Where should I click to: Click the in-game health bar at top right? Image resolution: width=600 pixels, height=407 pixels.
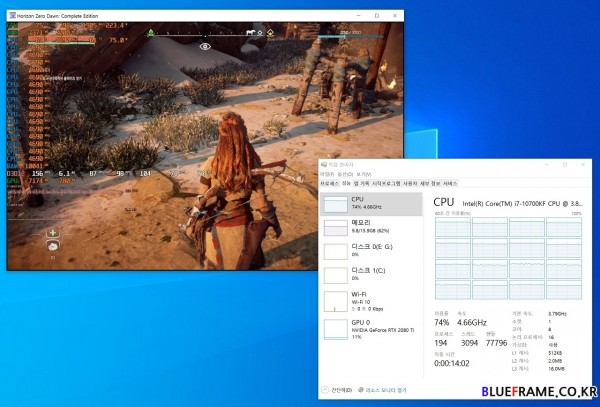click(351, 37)
